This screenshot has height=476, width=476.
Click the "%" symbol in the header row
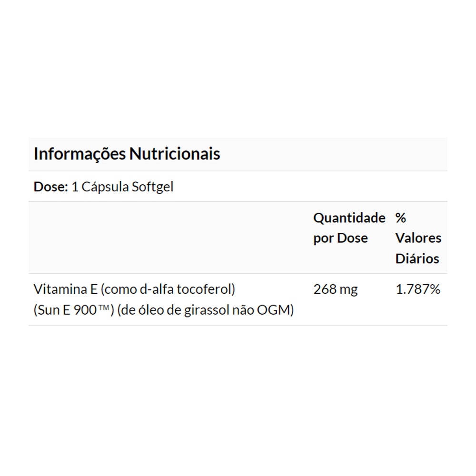(400, 218)
